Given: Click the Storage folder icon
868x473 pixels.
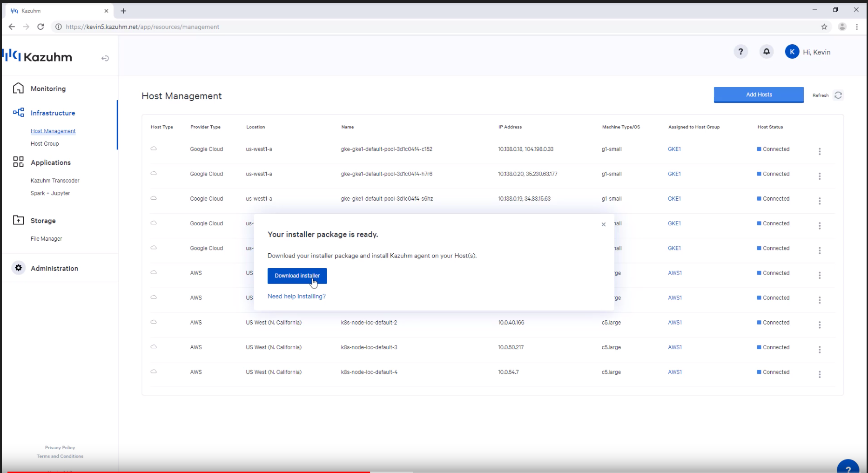Looking at the screenshot, I should (18, 220).
